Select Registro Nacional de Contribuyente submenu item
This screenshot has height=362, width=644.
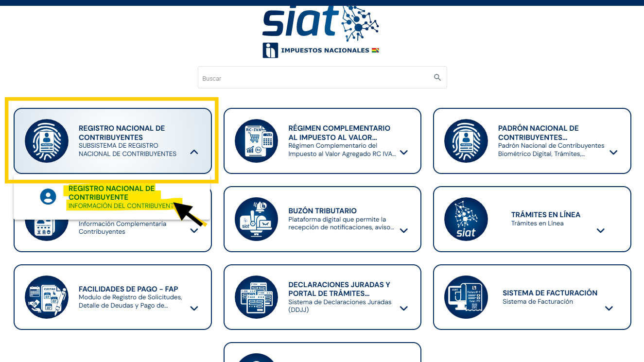point(112,193)
